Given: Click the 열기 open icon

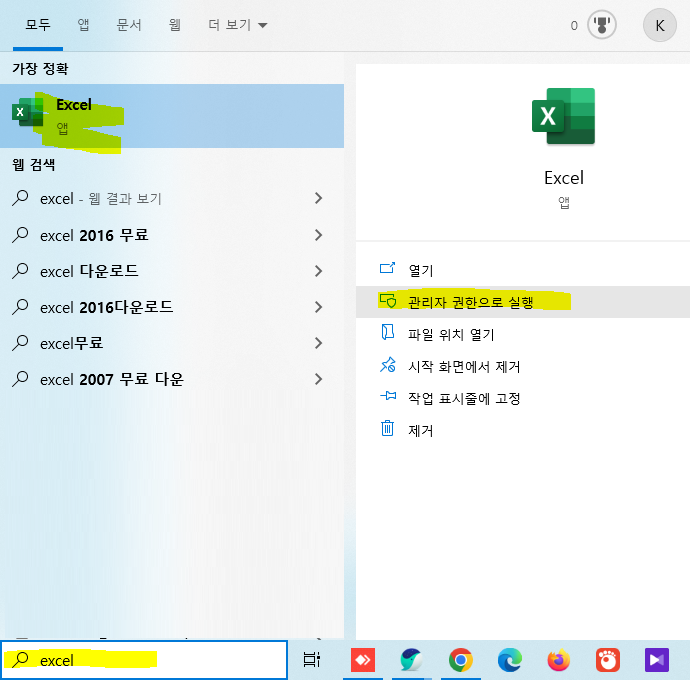Looking at the screenshot, I should pyautogui.click(x=387, y=268).
